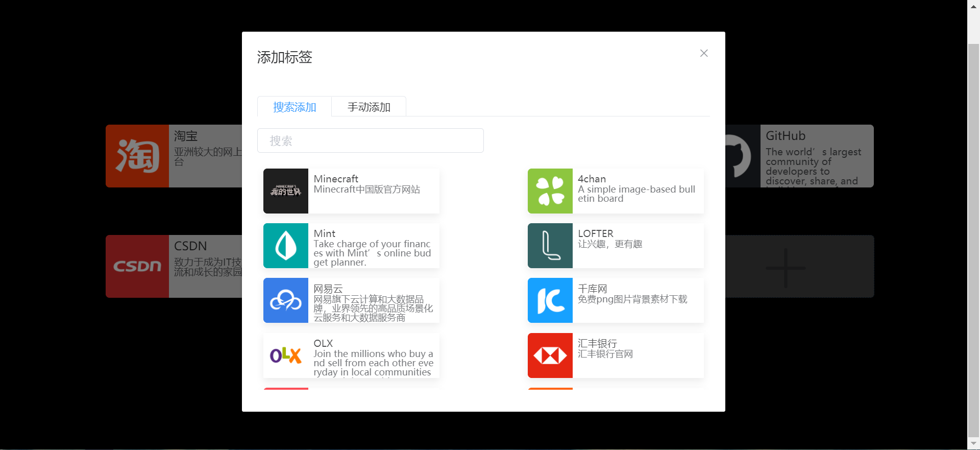Click the Mint title text
Screen dimensions: 980x450
coord(325,233)
